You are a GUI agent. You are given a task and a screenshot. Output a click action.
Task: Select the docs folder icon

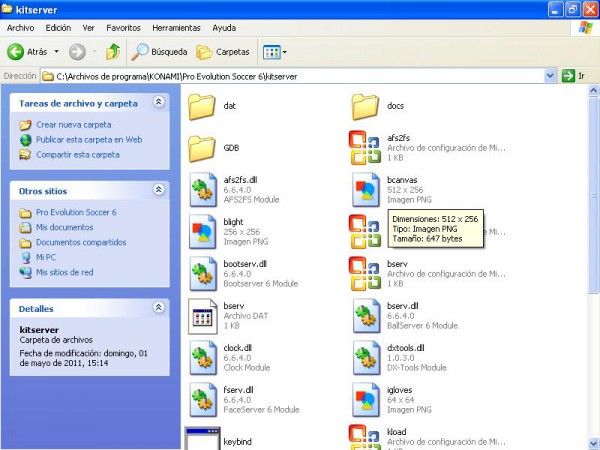click(x=365, y=107)
